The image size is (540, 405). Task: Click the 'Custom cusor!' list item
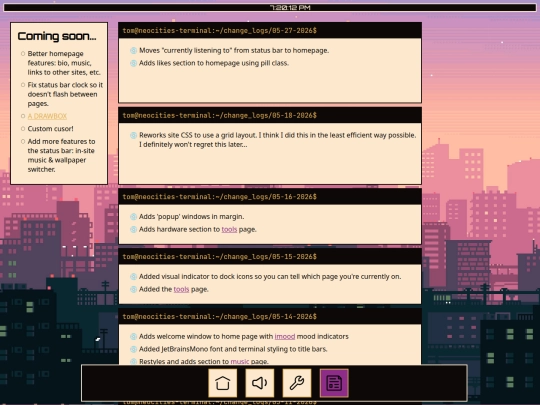(x=50, y=129)
